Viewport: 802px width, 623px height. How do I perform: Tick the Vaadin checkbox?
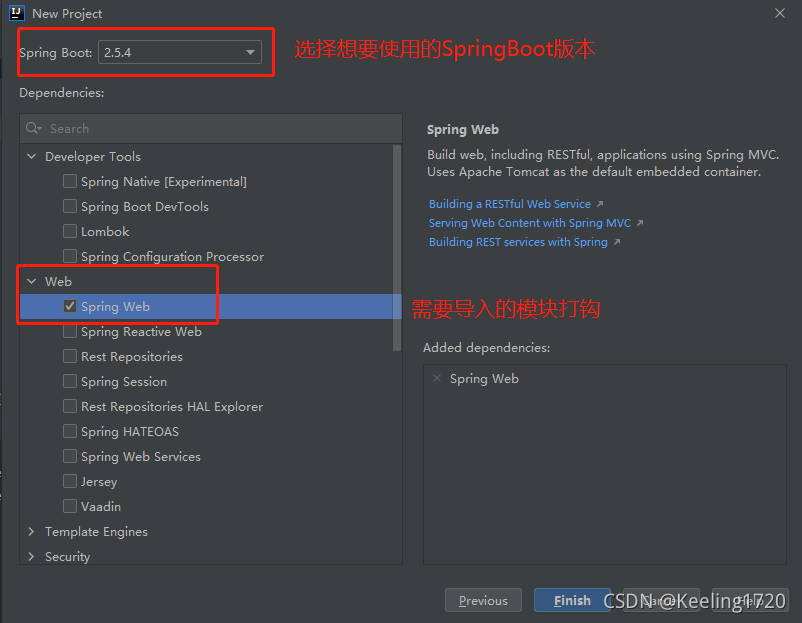coord(70,506)
